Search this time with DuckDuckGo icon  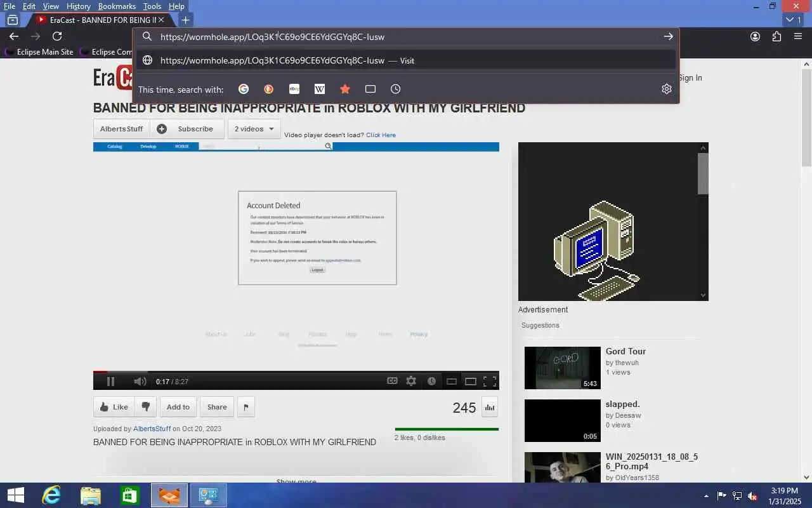click(269, 89)
